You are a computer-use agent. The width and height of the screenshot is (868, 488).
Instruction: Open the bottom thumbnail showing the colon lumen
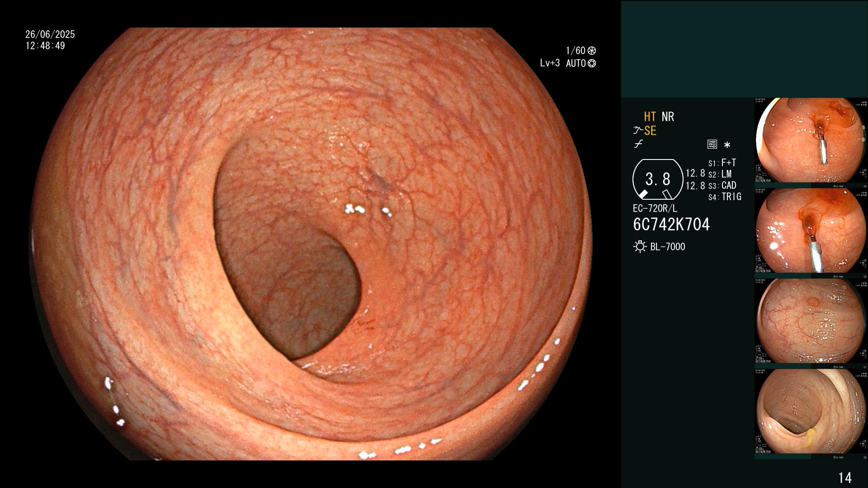click(x=811, y=412)
